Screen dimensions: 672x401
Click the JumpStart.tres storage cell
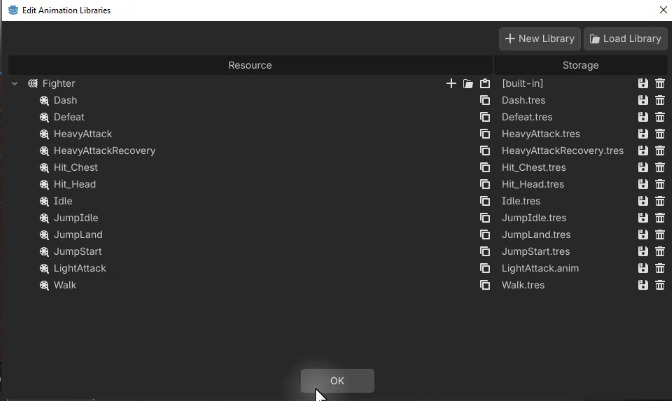tap(536, 251)
